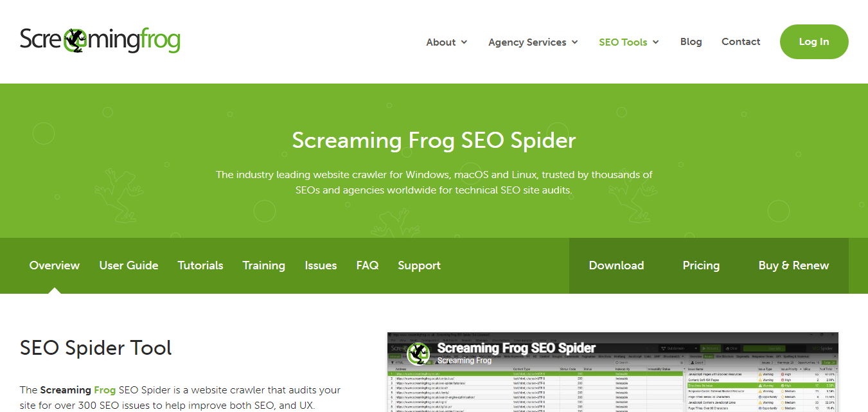The image size is (868, 412).
Task: View the Issues tab
Action: pos(321,265)
